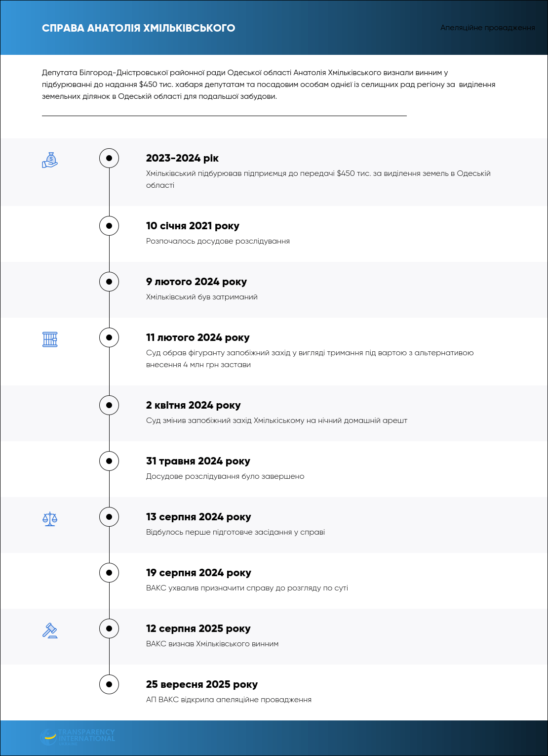The image size is (548, 756).
Task: Click the scales of justice icon
Action: pos(50,519)
